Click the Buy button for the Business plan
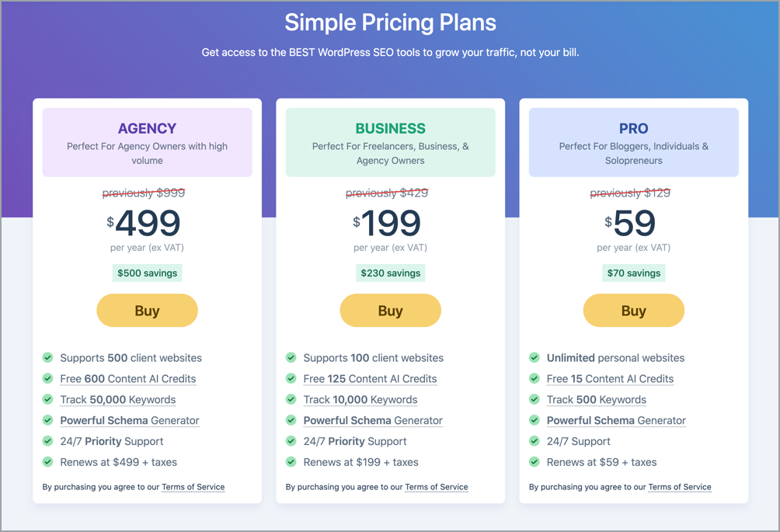 coord(391,310)
